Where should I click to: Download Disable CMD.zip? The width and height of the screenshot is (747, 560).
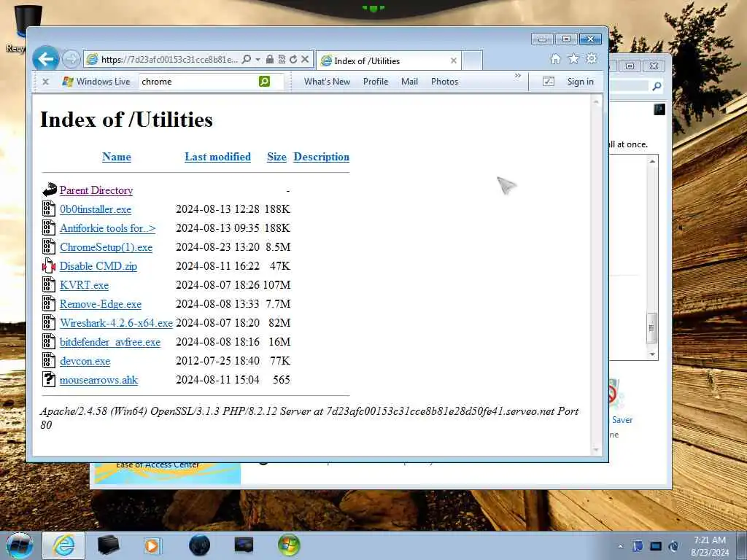pos(98,266)
